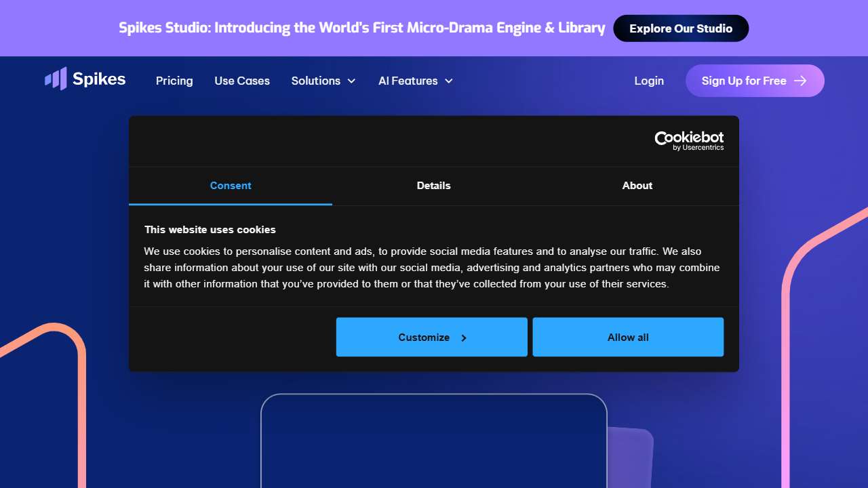Click the Spikes wordmark text
The height and width of the screenshot is (488, 868).
pyautogui.click(x=99, y=79)
